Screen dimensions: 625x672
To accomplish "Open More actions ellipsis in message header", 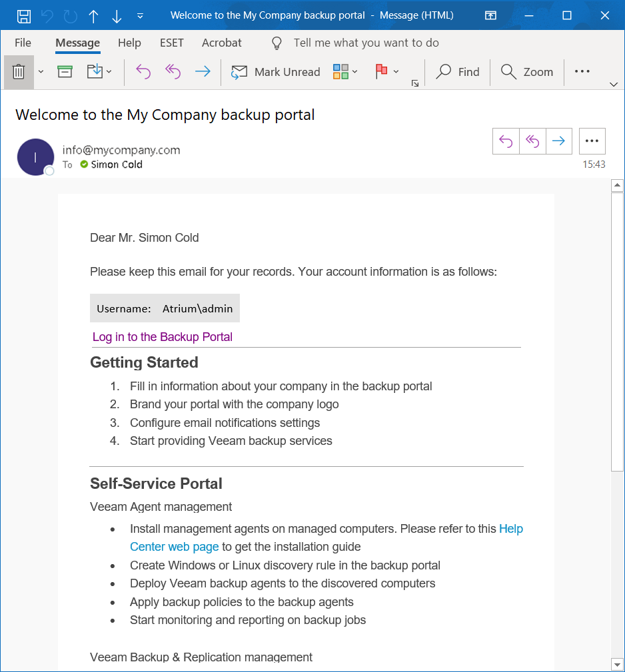I will 592,141.
